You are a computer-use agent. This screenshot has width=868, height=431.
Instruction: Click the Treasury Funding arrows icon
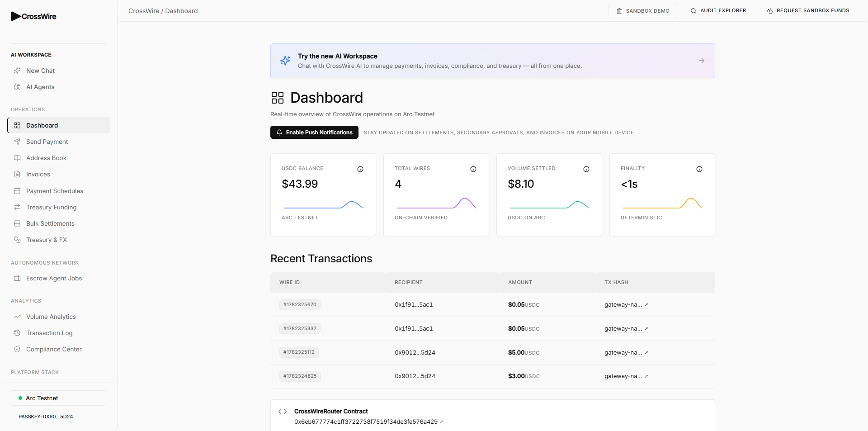(x=17, y=207)
